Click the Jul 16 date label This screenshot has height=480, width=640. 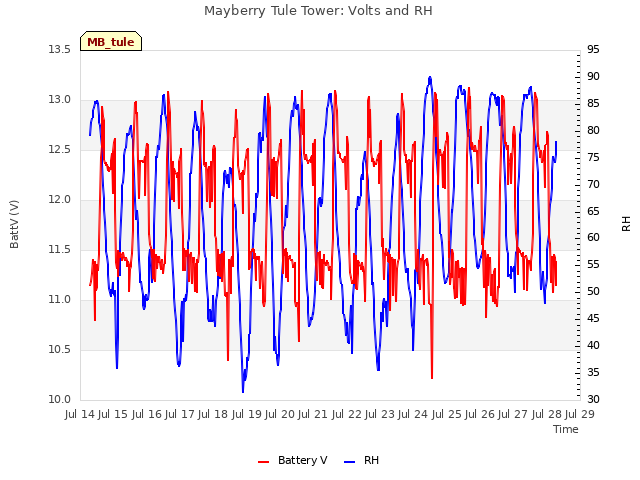146,414
